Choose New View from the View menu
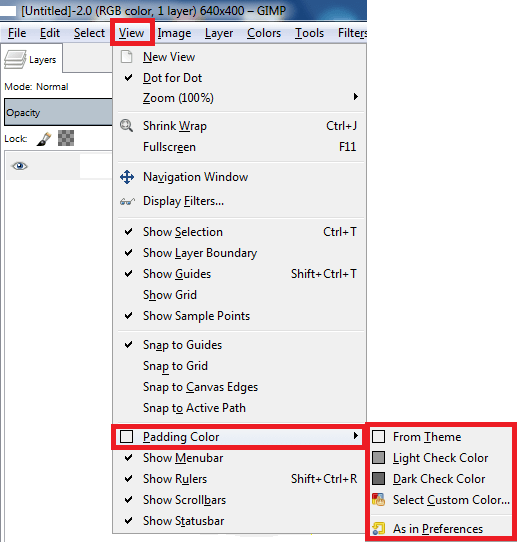The image size is (517, 542). click(x=240, y=57)
